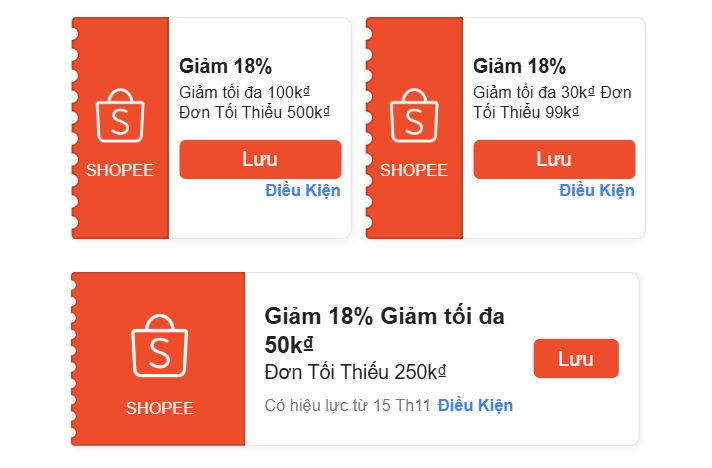This screenshot has width=712, height=468.
Task: Click Shopee bag icon on 30k₫ voucher
Action: pos(414,115)
